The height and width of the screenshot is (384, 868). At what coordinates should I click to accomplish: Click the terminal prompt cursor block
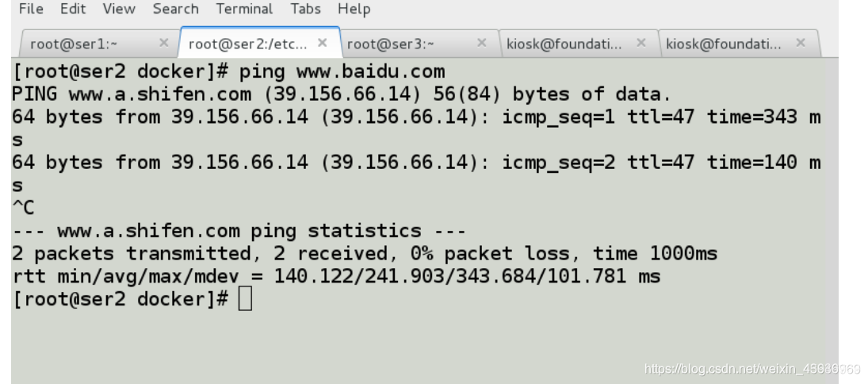pyautogui.click(x=245, y=299)
